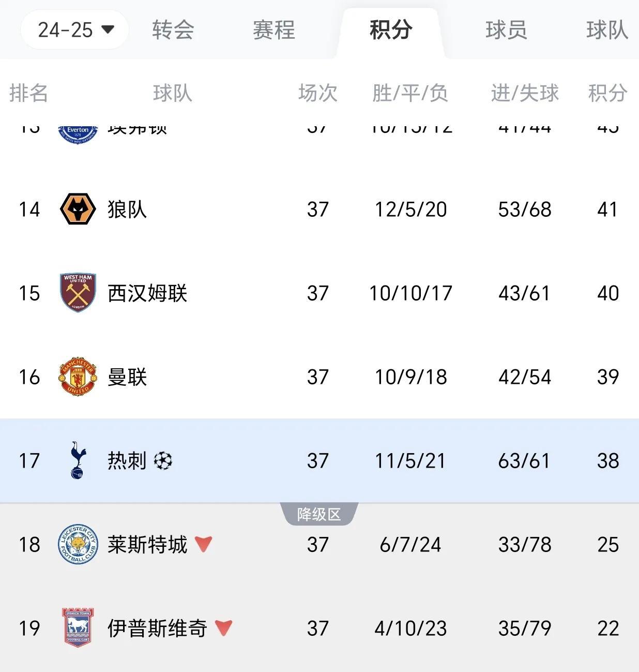Viewport: 639px width, 672px height.
Task: Open the 球员 tab
Action: 507,30
